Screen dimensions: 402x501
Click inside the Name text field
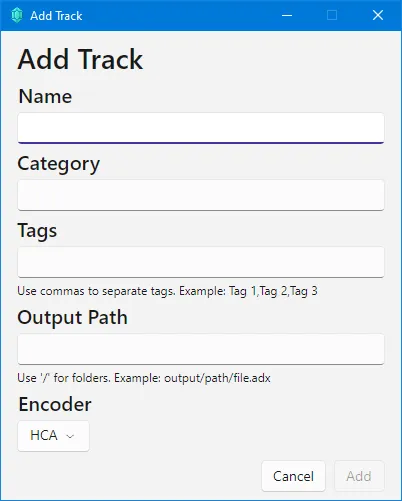tap(201, 128)
